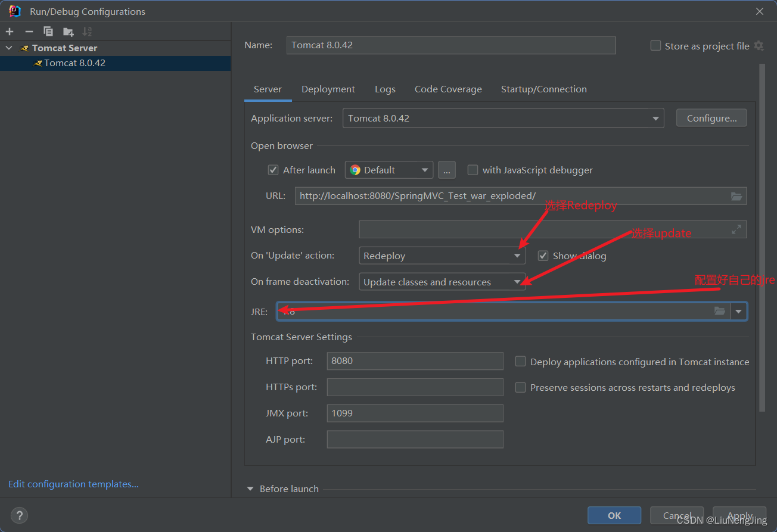Image resolution: width=777 pixels, height=532 pixels.
Task: Sort configurations alphabetically
Action: (x=87, y=32)
